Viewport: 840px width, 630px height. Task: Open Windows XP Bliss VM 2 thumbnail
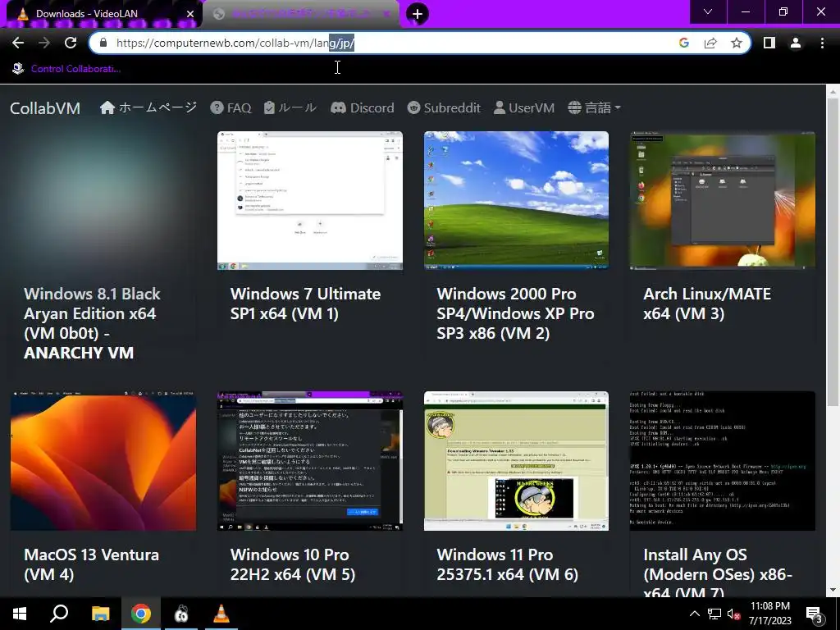[x=517, y=200]
